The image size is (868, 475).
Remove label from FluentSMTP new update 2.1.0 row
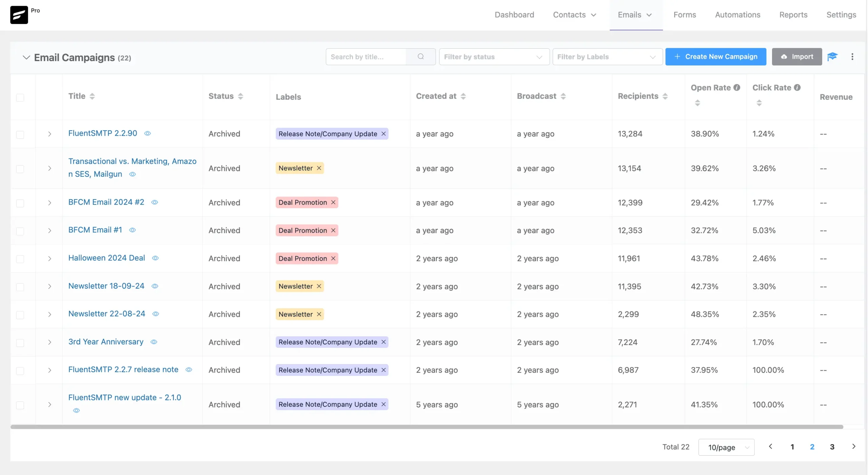(383, 404)
